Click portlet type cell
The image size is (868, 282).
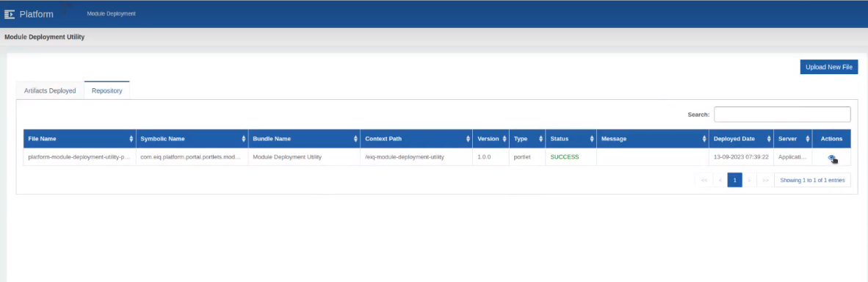point(527,157)
